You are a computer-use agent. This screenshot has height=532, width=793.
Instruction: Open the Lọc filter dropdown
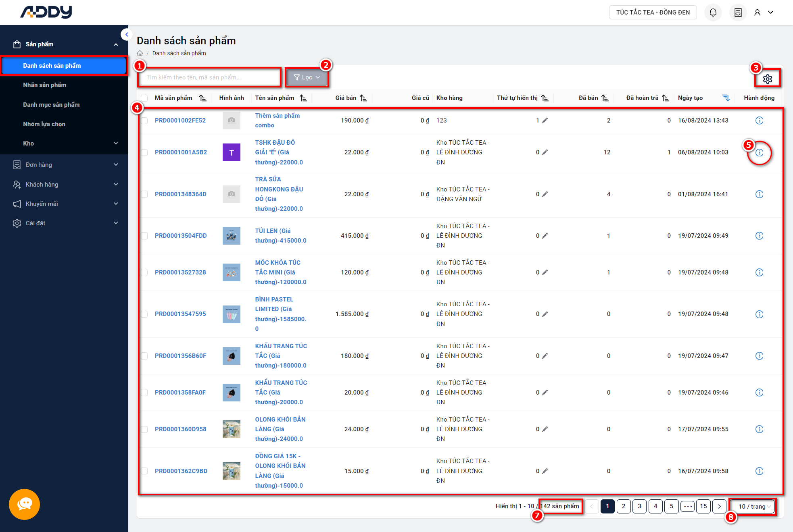[x=307, y=77]
